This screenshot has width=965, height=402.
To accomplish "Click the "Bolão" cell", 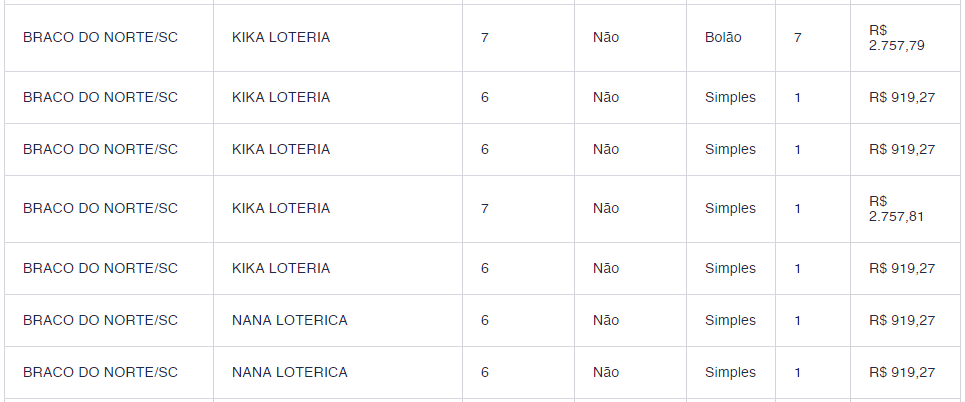I will pyautogui.click(x=723, y=38).
